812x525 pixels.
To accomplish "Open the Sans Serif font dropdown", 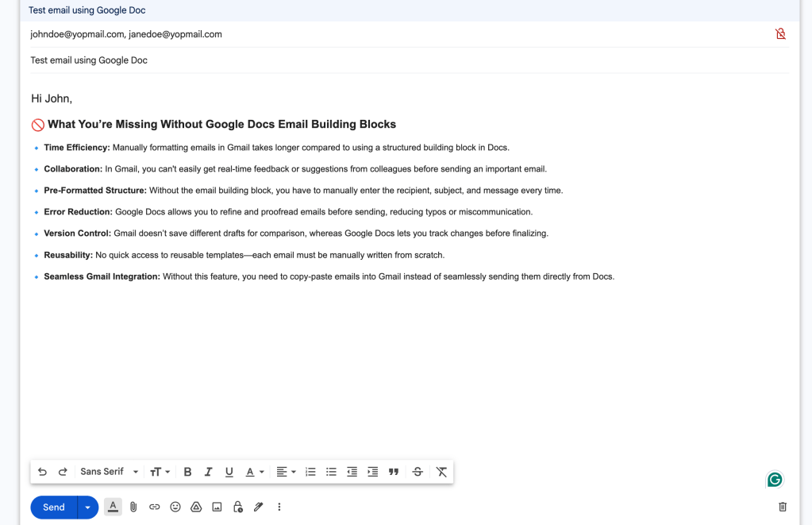I will (x=106, y=471).
